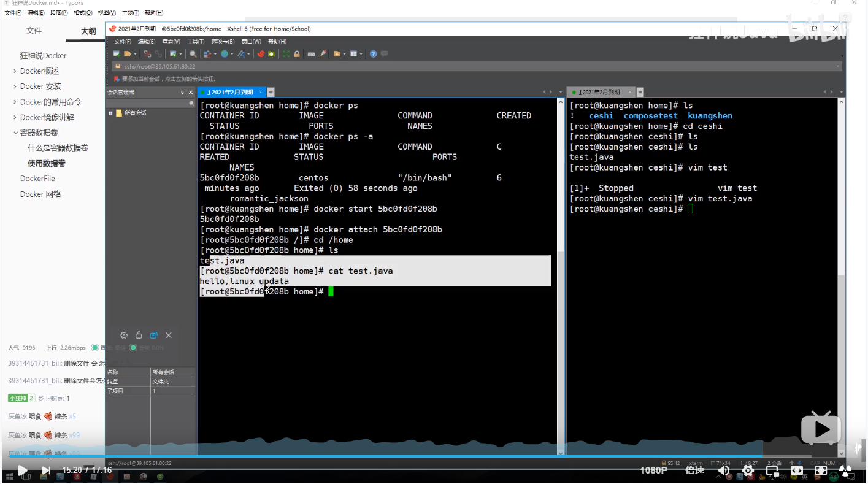The width and height of the screenshot is (868, 484).
Task: Open dropdown arrow beside Xshell open folder icon
Action: [135, 54]
